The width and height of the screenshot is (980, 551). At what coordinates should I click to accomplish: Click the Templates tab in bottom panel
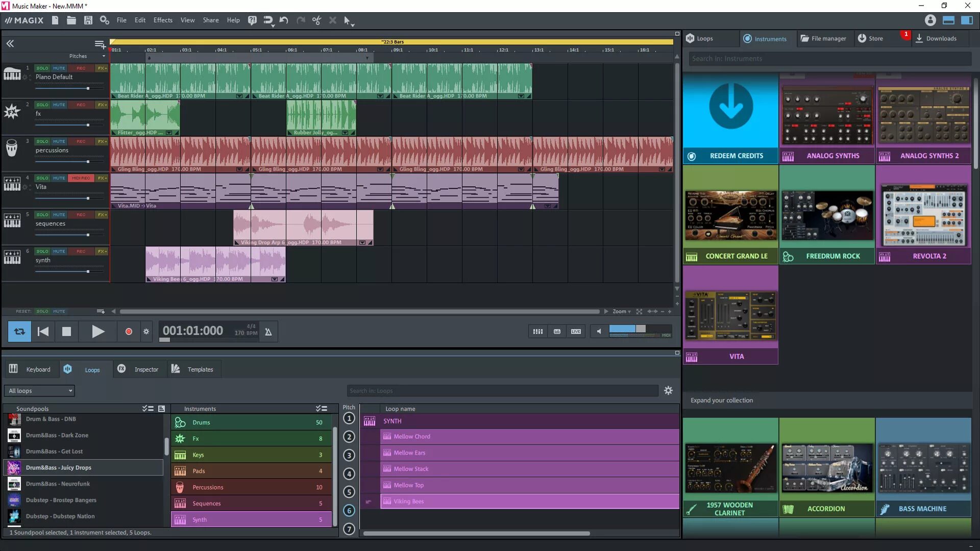[200, 369]
